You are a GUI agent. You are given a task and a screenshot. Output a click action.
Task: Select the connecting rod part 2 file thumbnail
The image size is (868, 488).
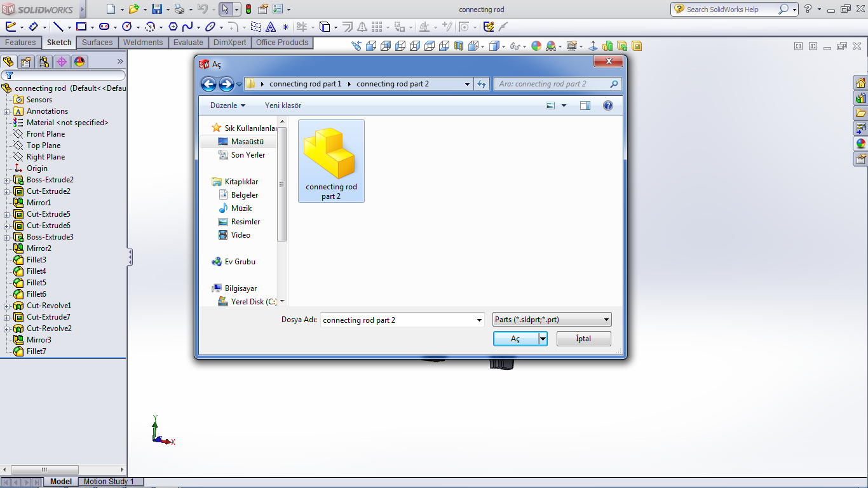[x=331, y=161]
